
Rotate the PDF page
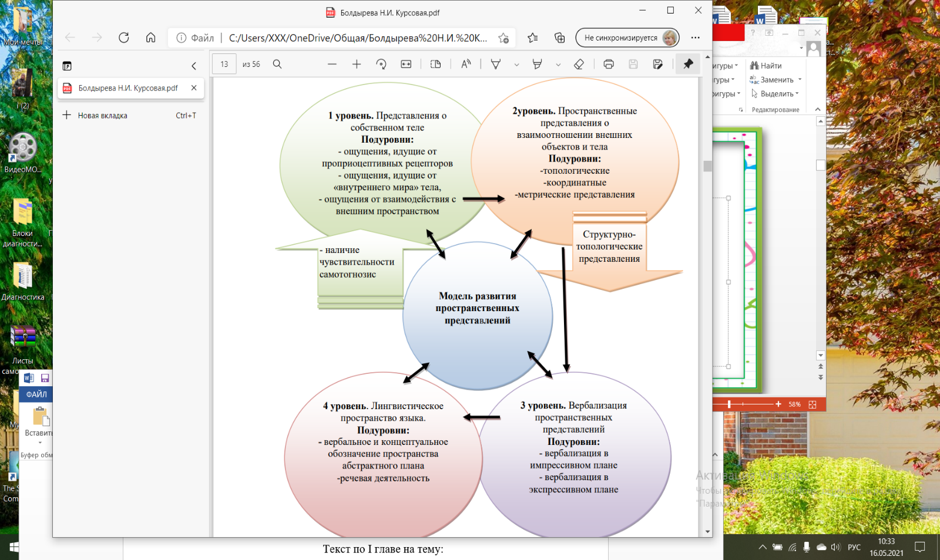pos(381,64)
